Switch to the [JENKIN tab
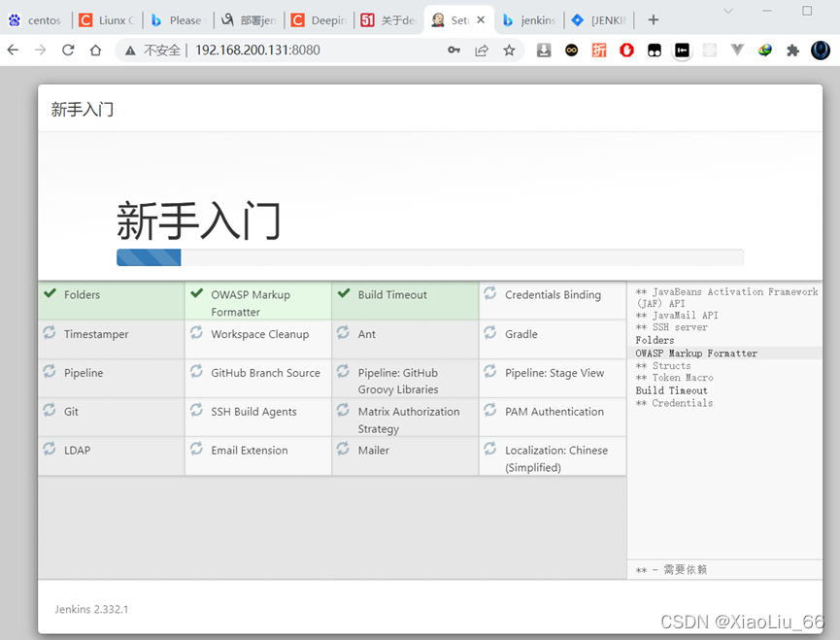Screen dimensions: 840x640 600,20
